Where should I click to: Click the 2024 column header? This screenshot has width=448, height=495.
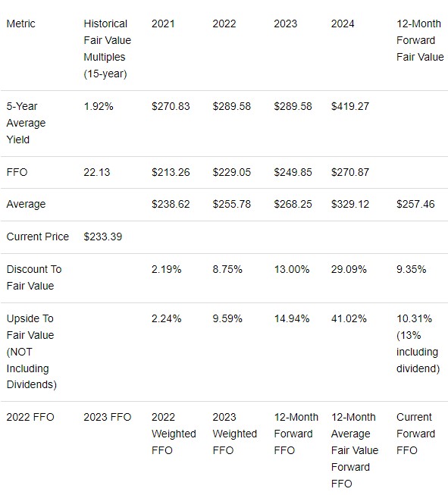tap(343, 23)
